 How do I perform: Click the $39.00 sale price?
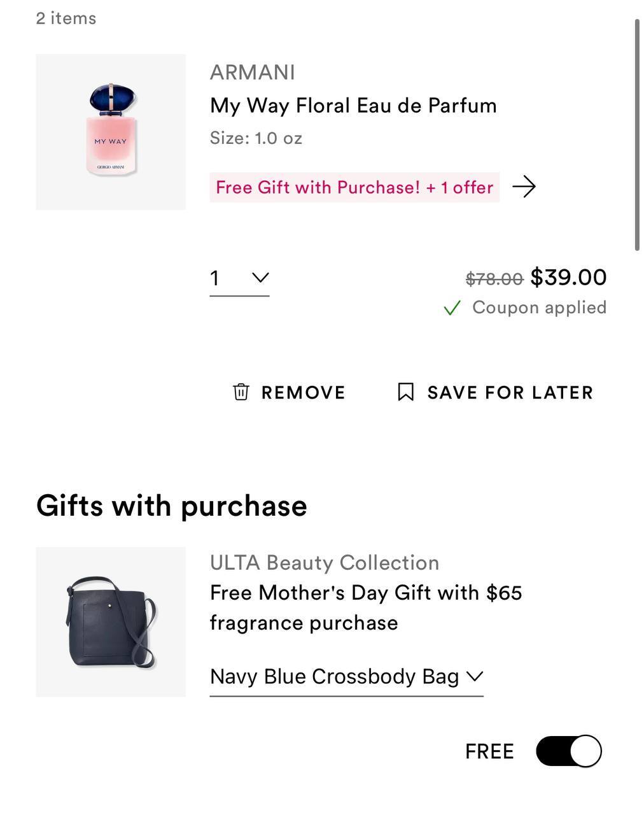[568, 277]
